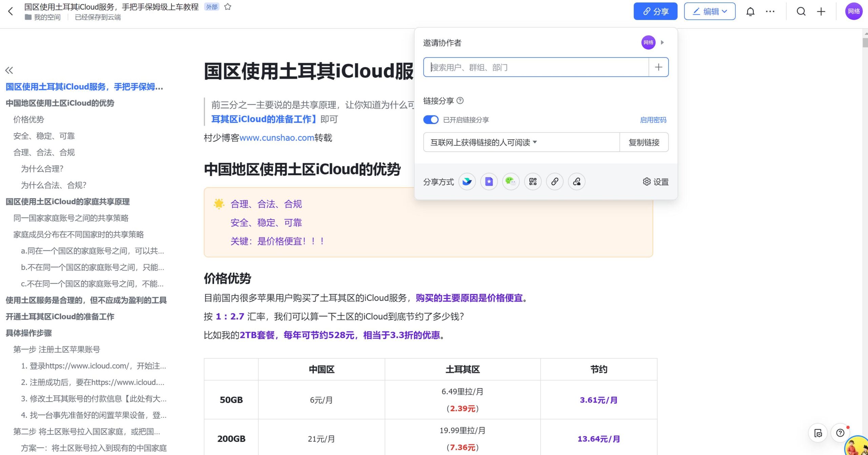Image resolution: width=868 pixels, height=455 pixels.
Task: Collapse the outline sidebar with double chevron
Action: (x=9, y=70)
